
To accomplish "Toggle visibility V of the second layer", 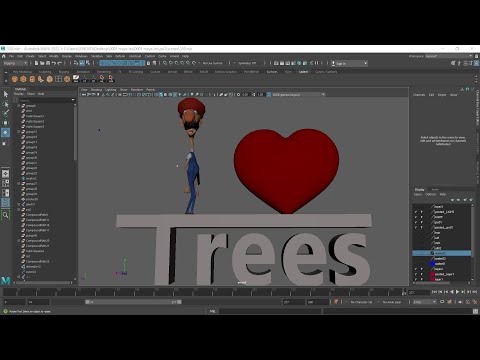I will tap(416, 212).
